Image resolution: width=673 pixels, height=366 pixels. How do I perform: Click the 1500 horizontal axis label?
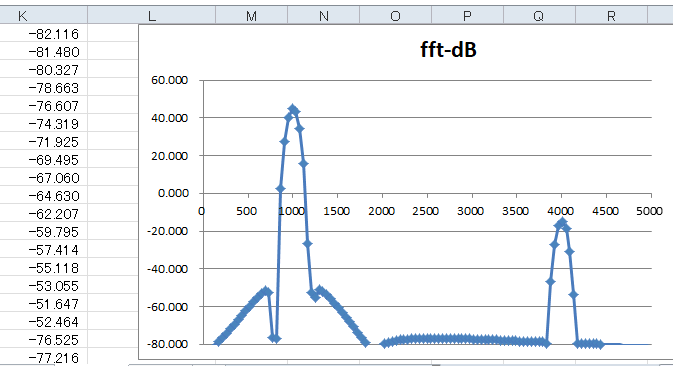tap(336, 211)
